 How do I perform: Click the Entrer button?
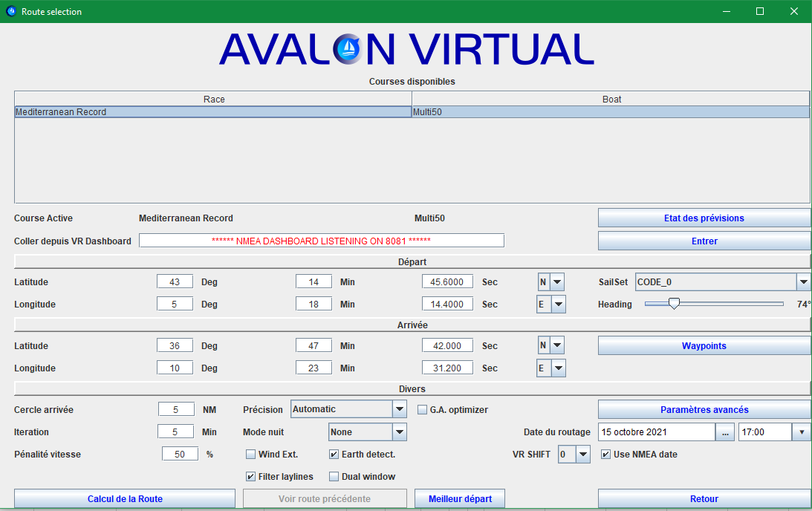704,241
